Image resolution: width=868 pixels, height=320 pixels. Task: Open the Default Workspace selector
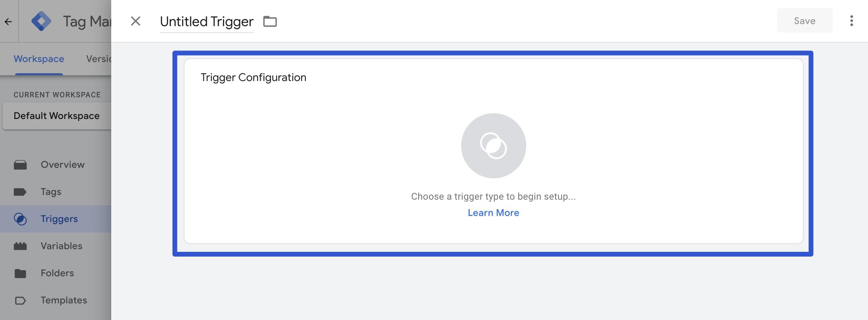(57, 116)
